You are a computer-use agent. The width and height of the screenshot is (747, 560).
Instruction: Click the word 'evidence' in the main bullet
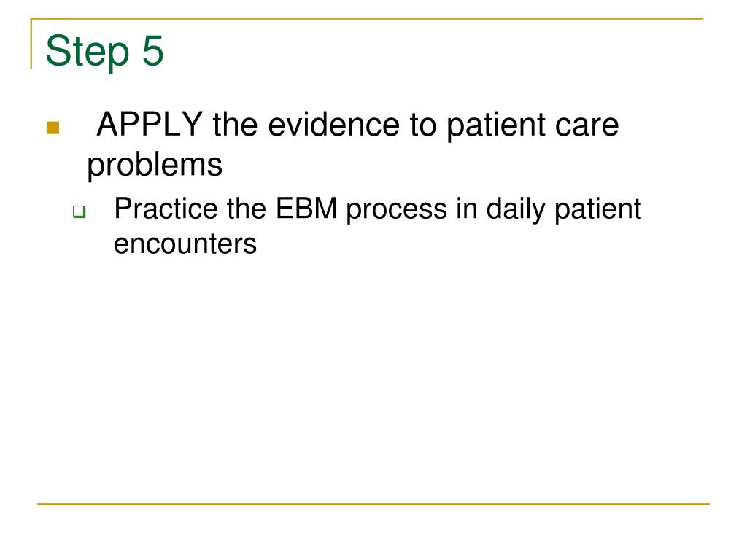(x=334, y=125)
